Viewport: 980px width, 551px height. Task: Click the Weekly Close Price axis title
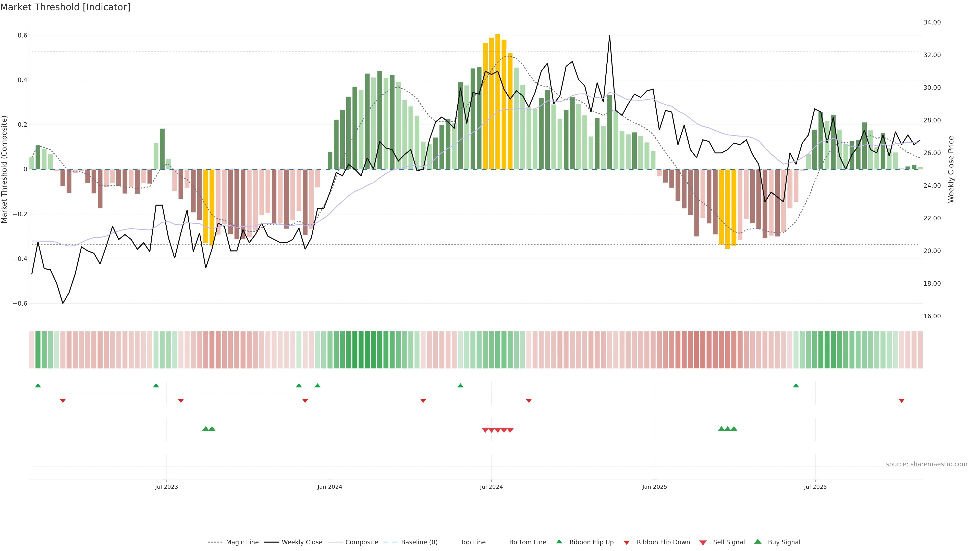(951, 169)
